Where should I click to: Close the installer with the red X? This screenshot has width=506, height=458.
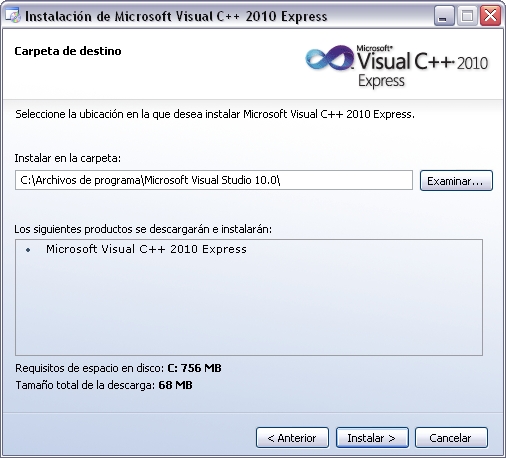[x=490, y=16]
